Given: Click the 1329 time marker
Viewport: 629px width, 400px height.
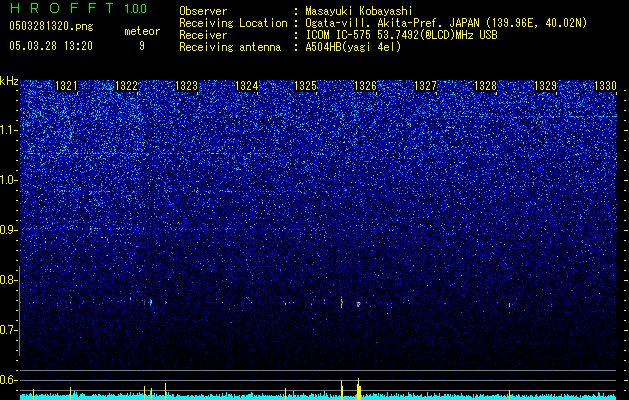Looking at the screenshot, I should point(546,86).
